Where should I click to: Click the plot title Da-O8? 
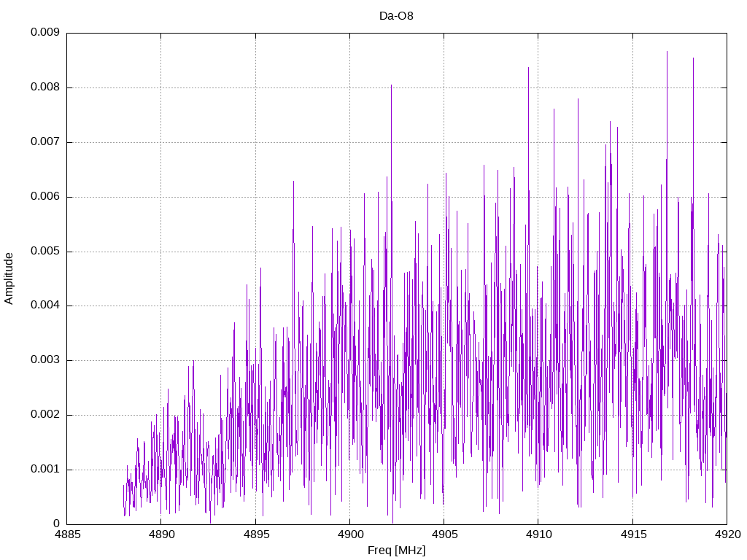coord(396,16)
